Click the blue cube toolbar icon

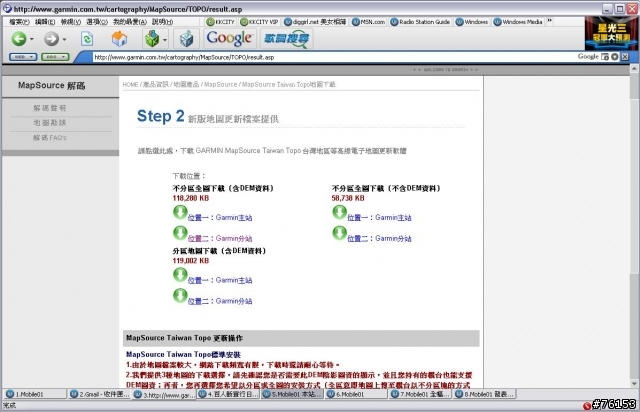[187, 39]
